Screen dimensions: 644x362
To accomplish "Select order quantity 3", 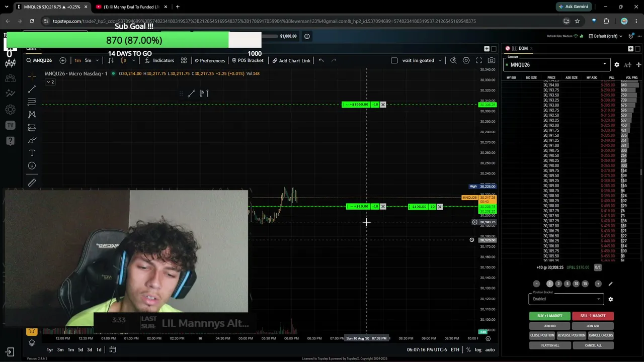I will 558,284.
